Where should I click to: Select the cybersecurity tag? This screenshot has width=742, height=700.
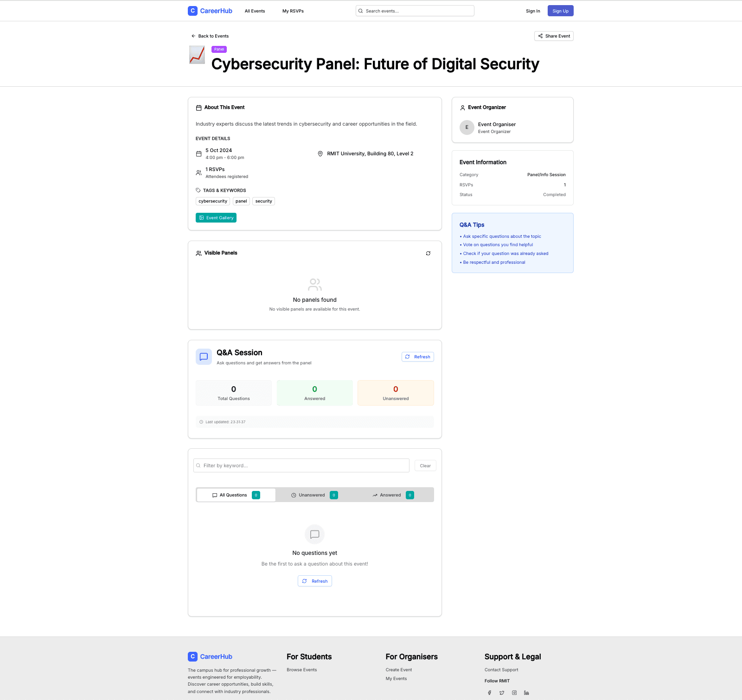(x=212, y=201)
